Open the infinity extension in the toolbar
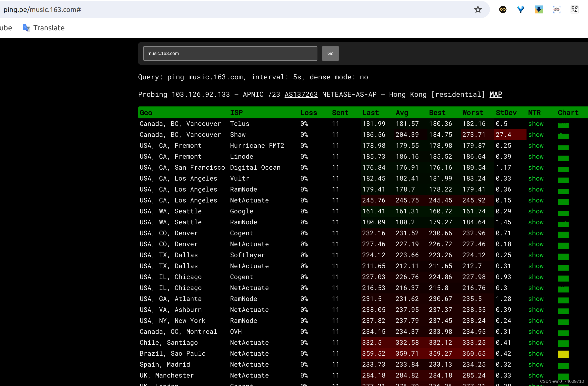The image size is (588, 386). [503, 9]
